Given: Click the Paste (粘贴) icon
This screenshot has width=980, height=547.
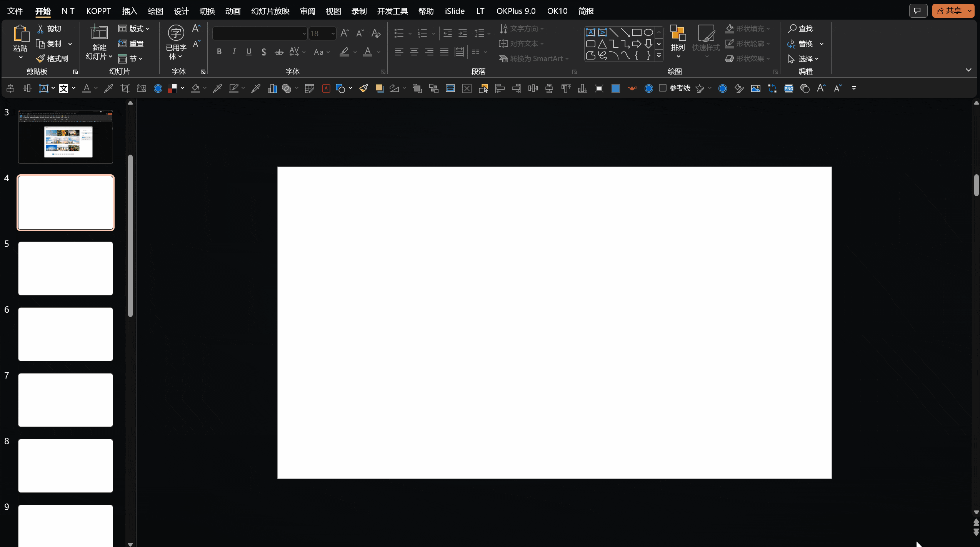Looking at the screenshot, I should pyautogui.click(x=20, y=33).
